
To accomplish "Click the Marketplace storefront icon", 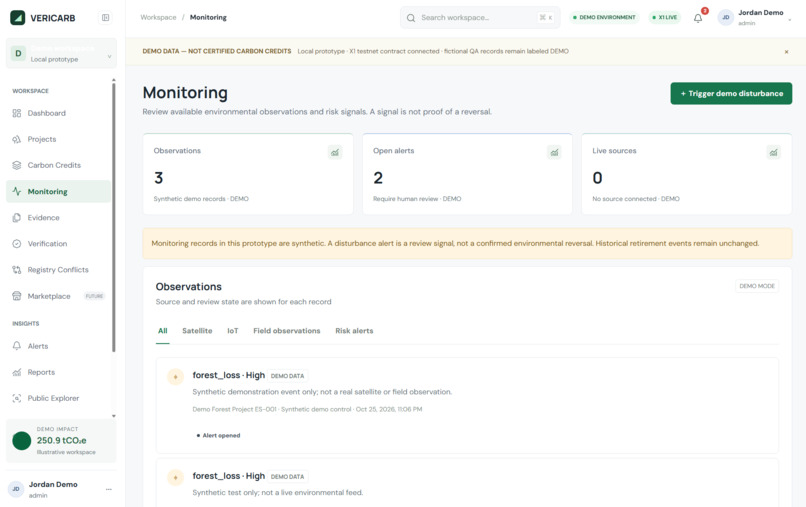I will tap(17, 296).
